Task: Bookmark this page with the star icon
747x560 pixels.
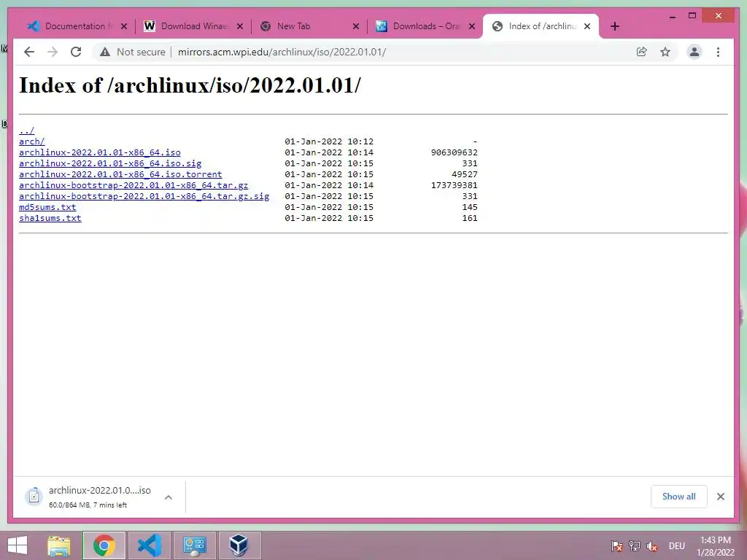Action: click(x=665, y=52)
